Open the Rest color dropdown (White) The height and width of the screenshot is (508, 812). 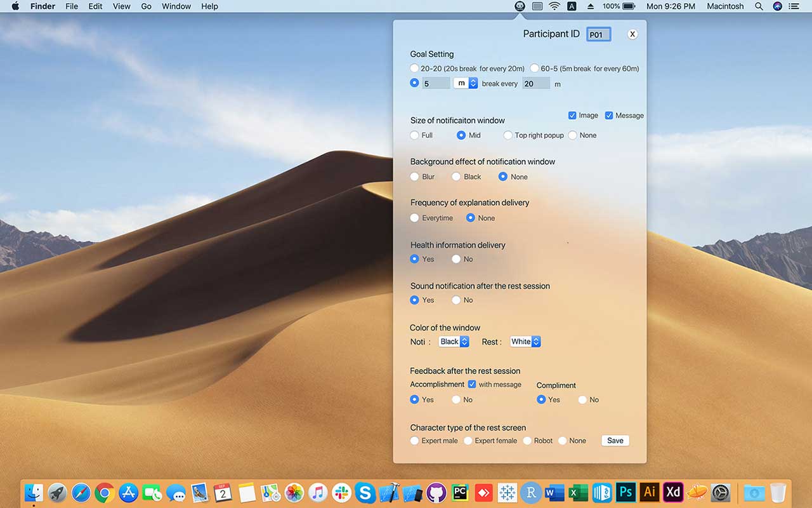coord(525,342)
